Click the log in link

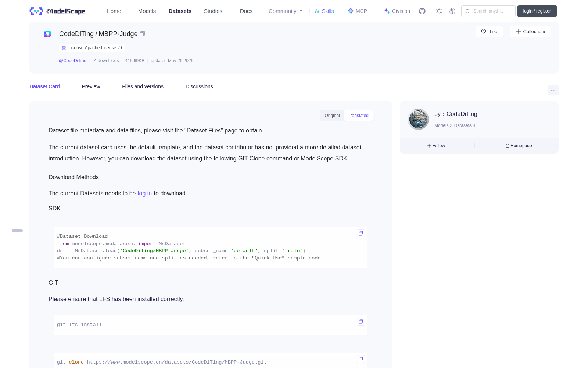coord(145,194)
